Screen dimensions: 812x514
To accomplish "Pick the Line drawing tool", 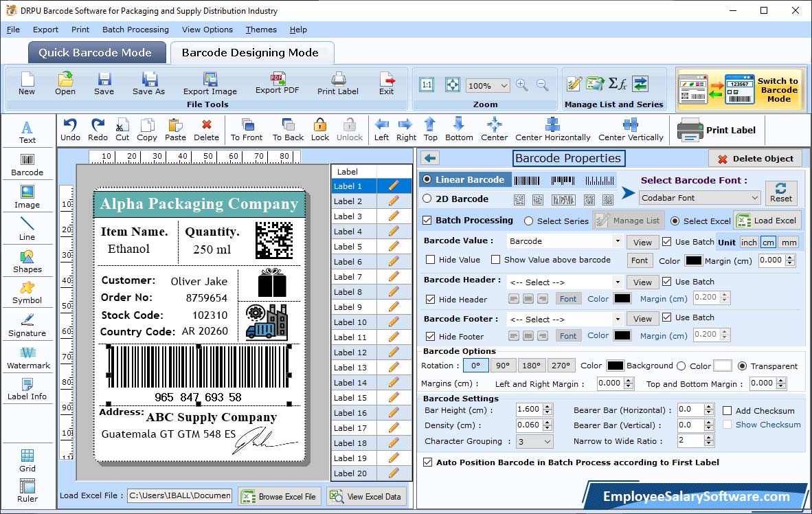I will [27, 229].
